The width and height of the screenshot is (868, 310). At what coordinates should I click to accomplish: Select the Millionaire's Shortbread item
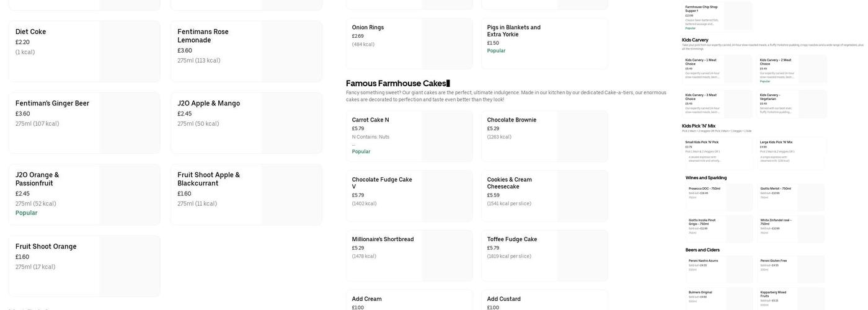[x=409, y=255]
